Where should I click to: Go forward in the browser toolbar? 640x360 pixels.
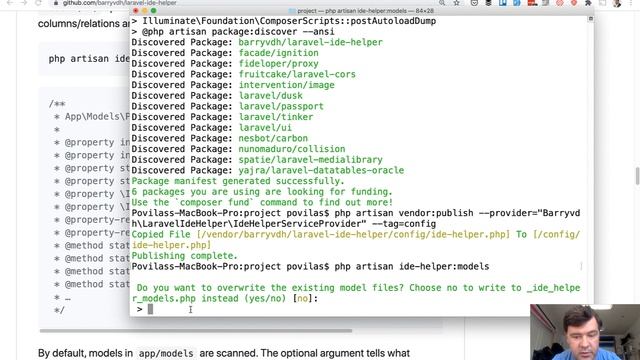(x=24, y=3)
